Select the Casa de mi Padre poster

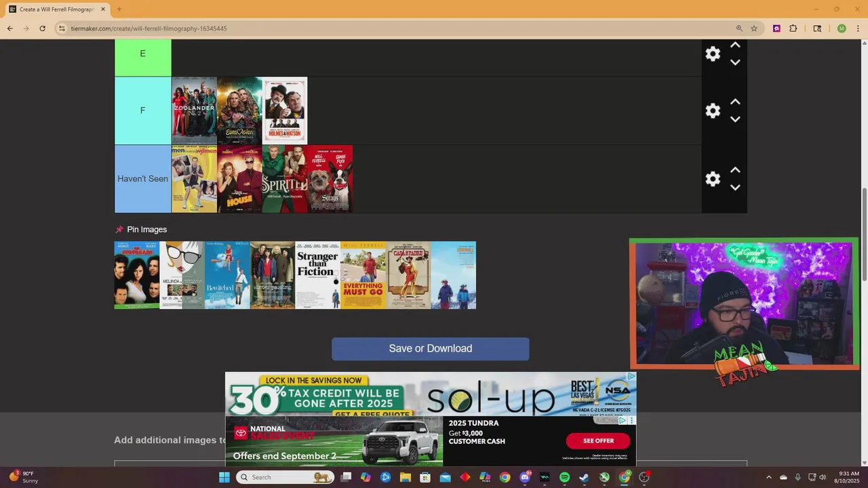tap(408, 275)
